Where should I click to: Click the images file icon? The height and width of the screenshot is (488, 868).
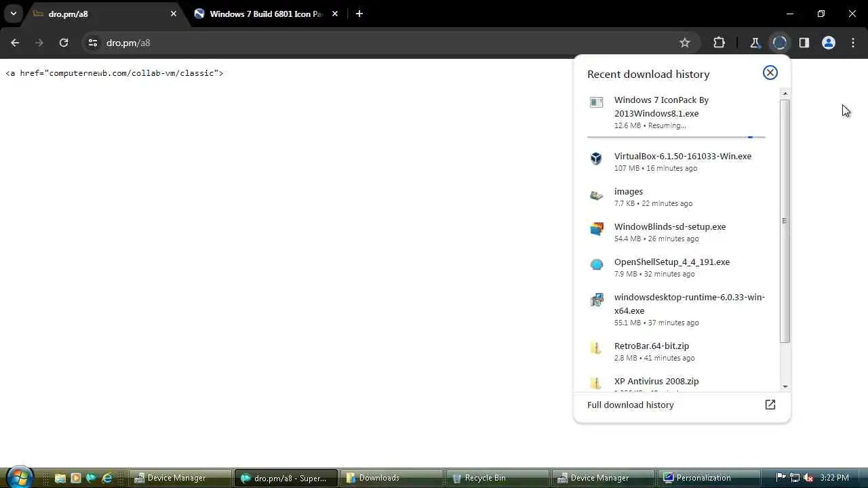point(596,195)
